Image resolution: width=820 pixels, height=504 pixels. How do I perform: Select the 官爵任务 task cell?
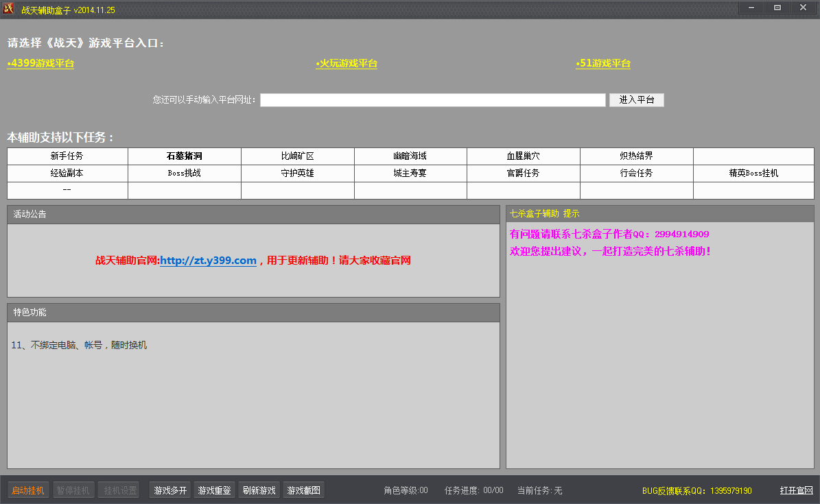(x=524, y=173)
